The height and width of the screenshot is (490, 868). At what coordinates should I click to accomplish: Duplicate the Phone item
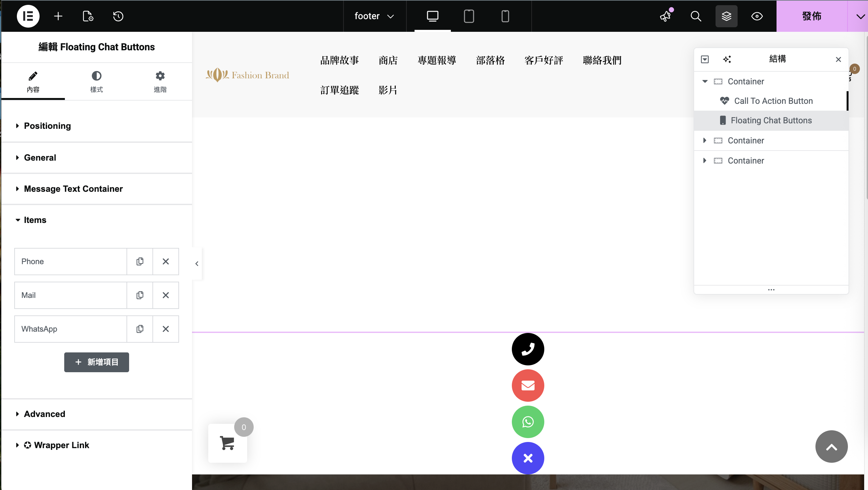139,262
